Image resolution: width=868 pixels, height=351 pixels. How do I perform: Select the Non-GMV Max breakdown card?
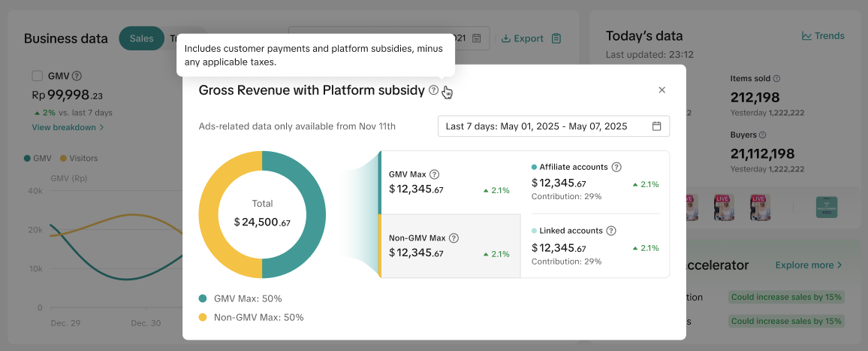[449, 246]
